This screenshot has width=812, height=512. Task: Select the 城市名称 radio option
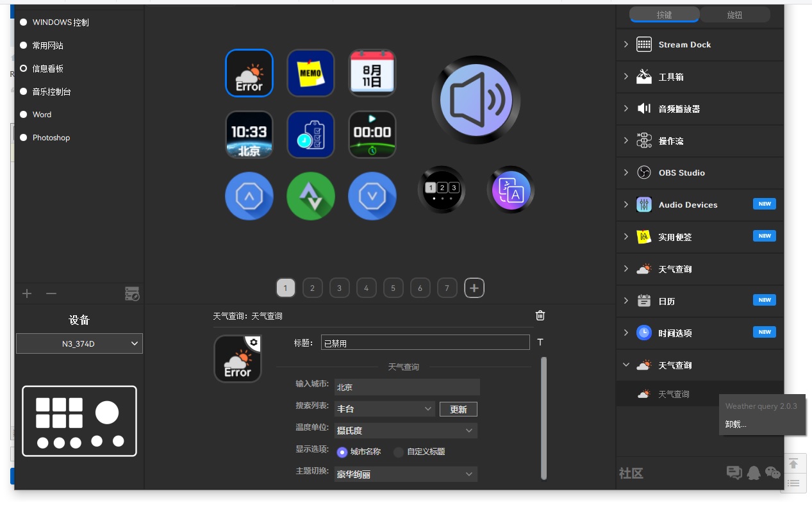pos(342,452)
